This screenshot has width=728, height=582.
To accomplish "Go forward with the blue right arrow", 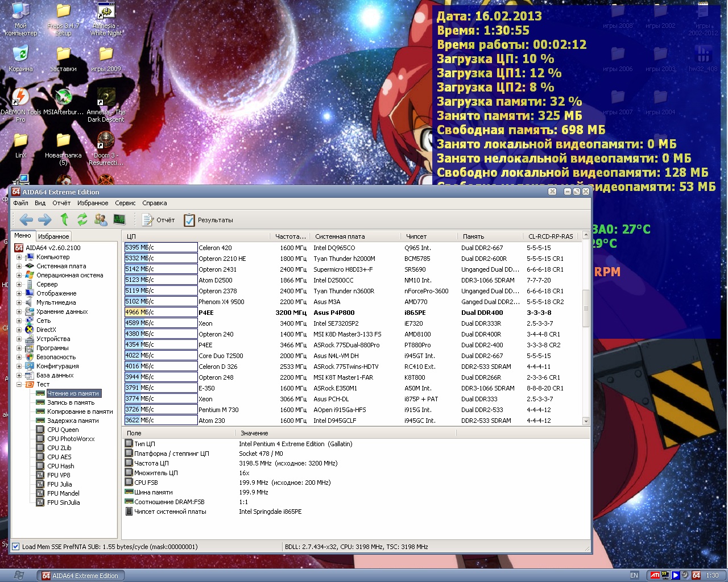I will 44,219.
